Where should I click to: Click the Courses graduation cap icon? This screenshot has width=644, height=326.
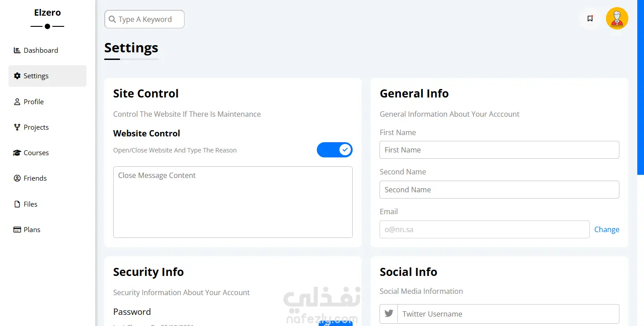pyautogui.click(x=17, y=153)
